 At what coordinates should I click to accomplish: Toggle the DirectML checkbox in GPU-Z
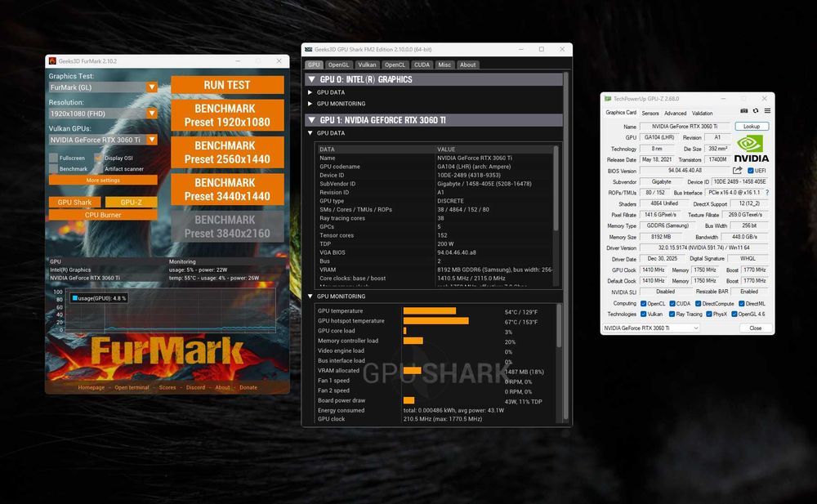pyautogui.click(x=742, y=304)
